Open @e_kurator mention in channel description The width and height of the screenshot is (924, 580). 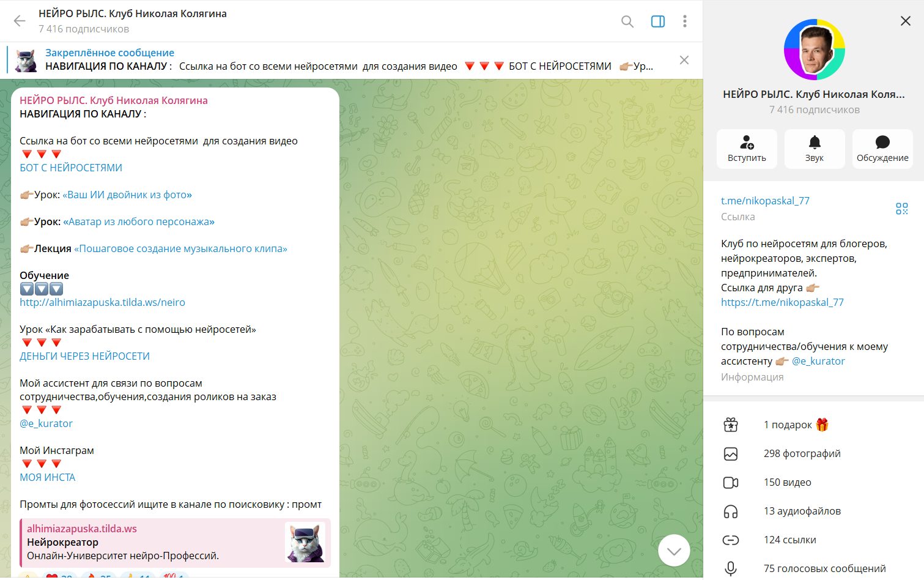(818, 361)
